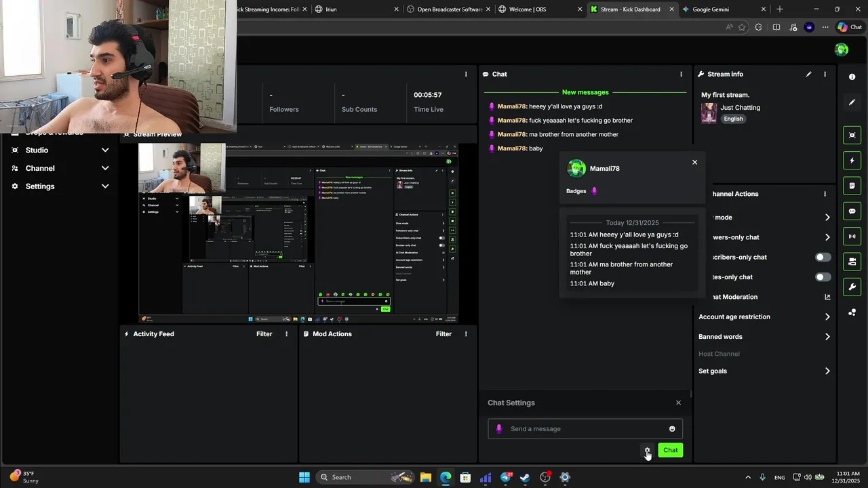
Task: Expand Slow mode options
Action: point(827,218)
